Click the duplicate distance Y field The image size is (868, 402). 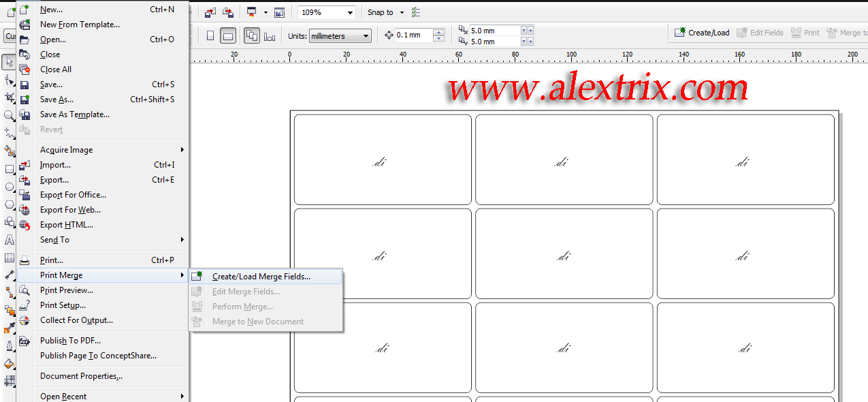[494, 42]
